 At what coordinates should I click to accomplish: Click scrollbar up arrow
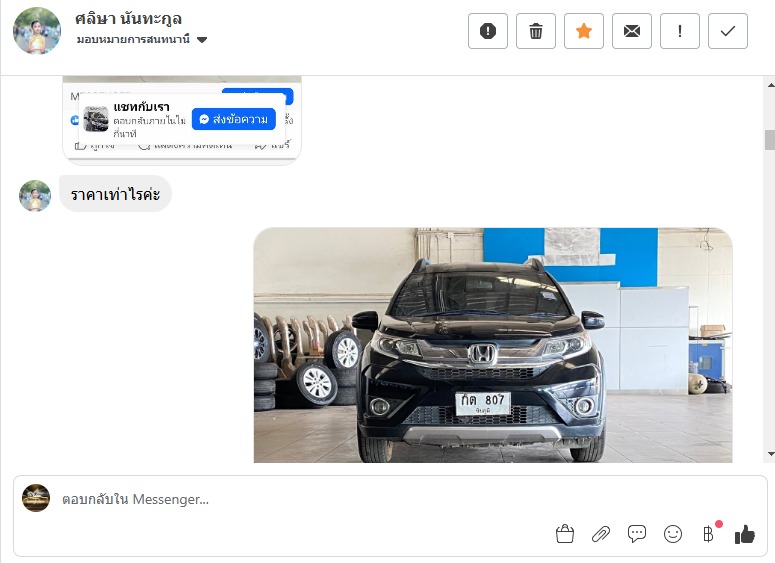[x=771, y=85]
